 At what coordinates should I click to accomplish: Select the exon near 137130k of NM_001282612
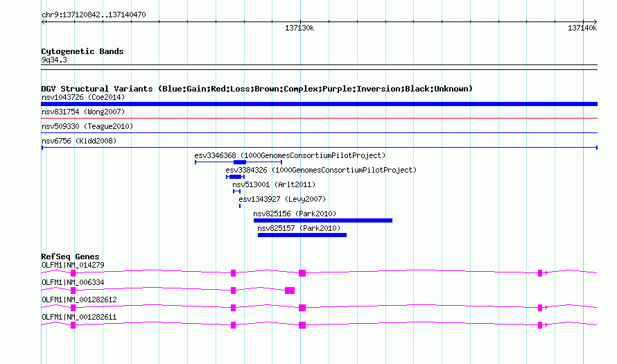[x=302, y=308]
